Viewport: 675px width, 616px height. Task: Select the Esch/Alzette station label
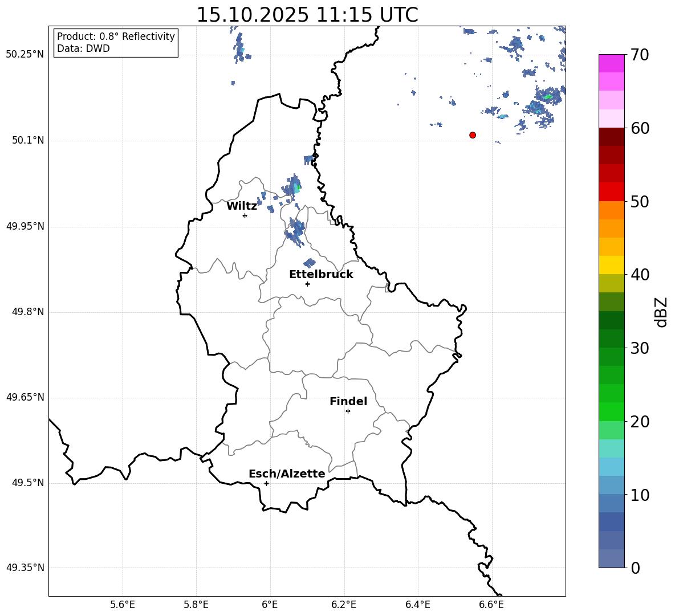pyautogui.click(x=287, y=474)
